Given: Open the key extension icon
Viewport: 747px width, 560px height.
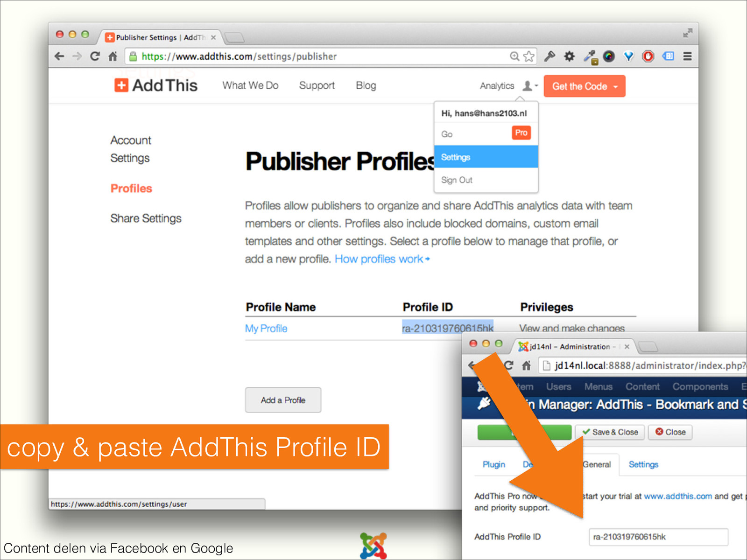Looking at the screenshot, I should coord(550,56).
